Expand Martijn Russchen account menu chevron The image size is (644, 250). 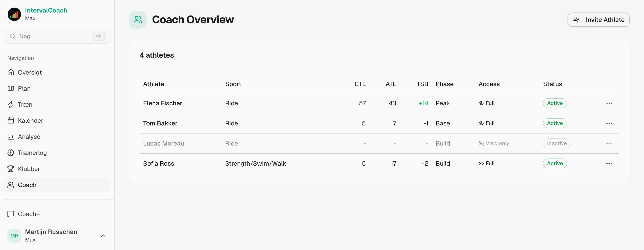coord(103,235)
